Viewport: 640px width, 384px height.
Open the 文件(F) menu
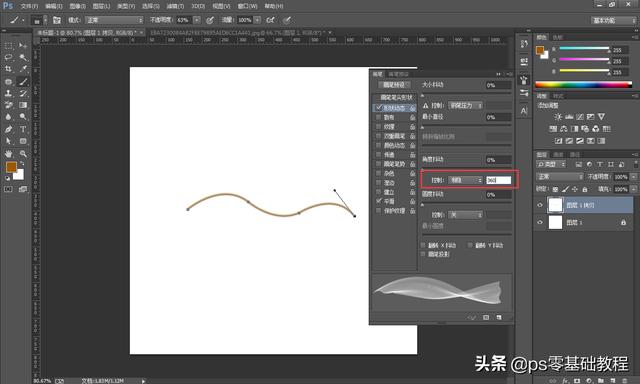[x=29, y=6]
